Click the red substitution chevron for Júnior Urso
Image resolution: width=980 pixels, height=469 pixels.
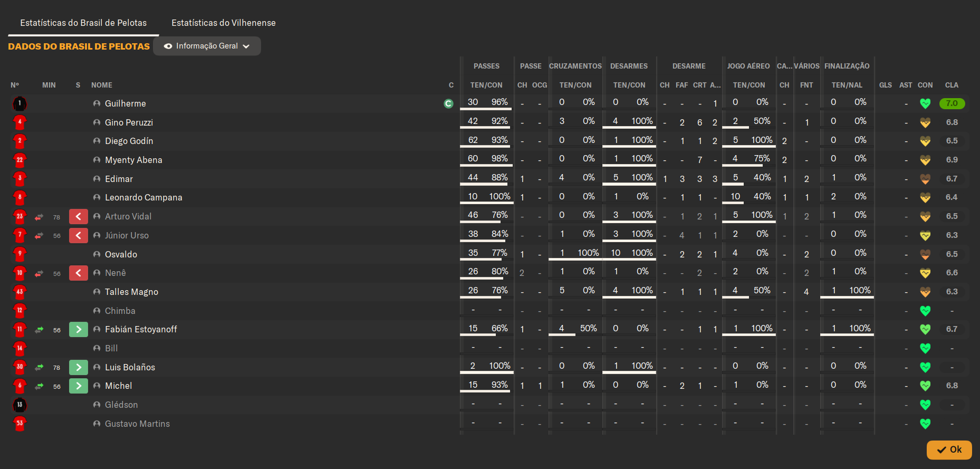79,235
